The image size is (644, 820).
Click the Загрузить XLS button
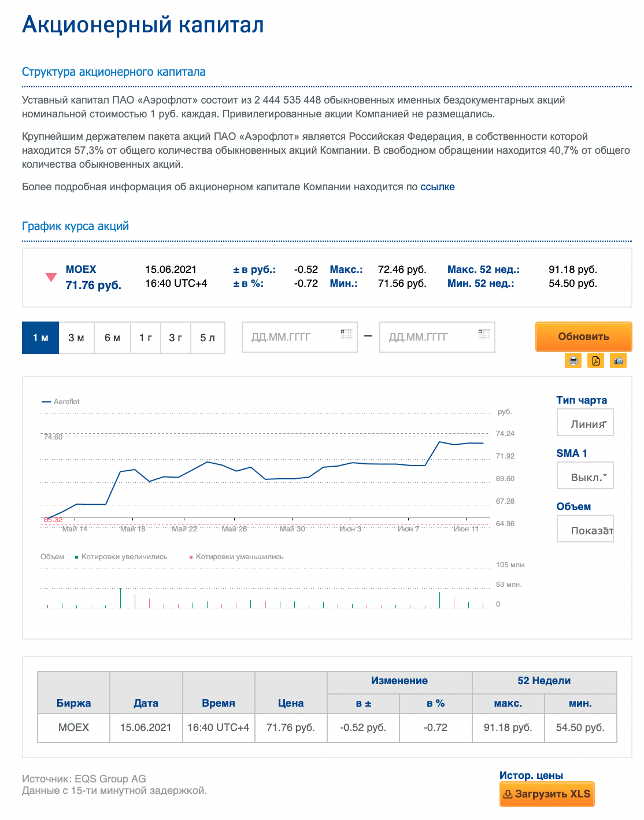[547, 794]
